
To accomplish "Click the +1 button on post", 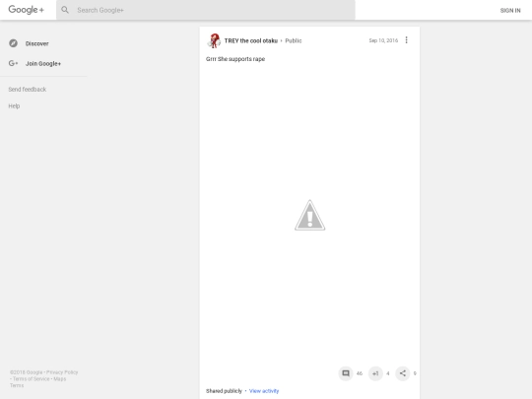I will [375, 373].
